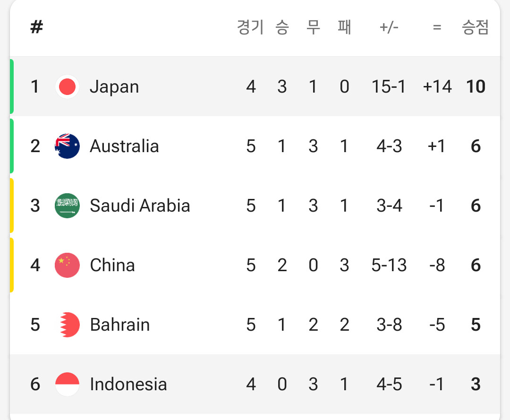Select the Saudi Arabia team name
Screen dimensions: 510x420
click(140, 206)
